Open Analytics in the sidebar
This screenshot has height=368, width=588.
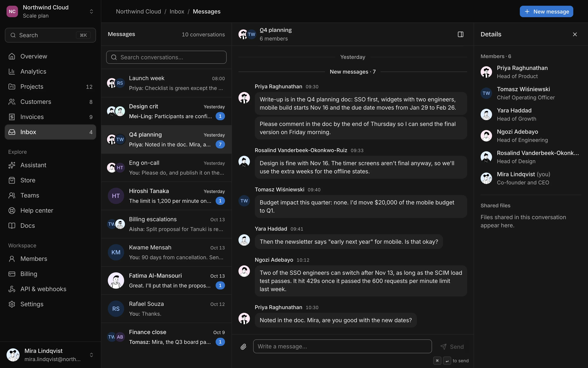pos(50,71)
